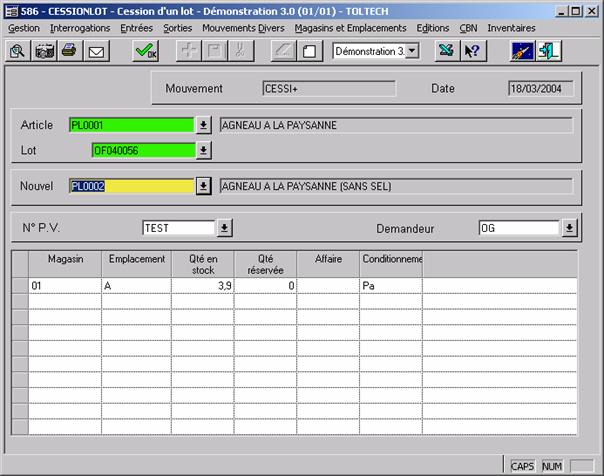Open the Mouvements Divers menu

click(242, 28)
